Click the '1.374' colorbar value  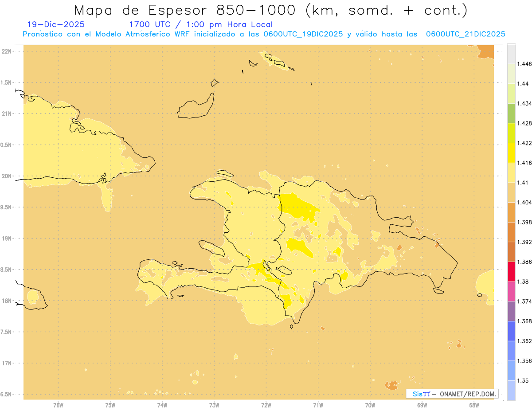click(x=524, y=301)
